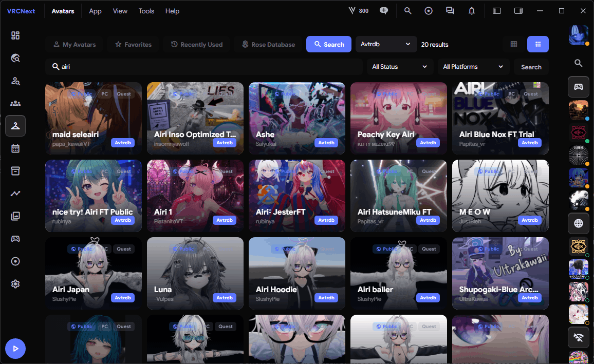Switch to the Rose Database tab

[268, 44]
